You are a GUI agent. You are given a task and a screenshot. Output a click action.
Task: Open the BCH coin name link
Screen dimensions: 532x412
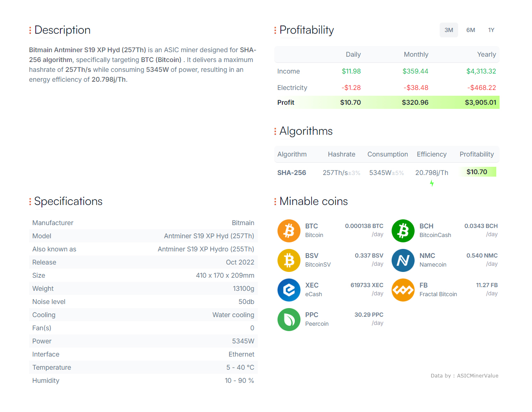(x=427, y=226)
